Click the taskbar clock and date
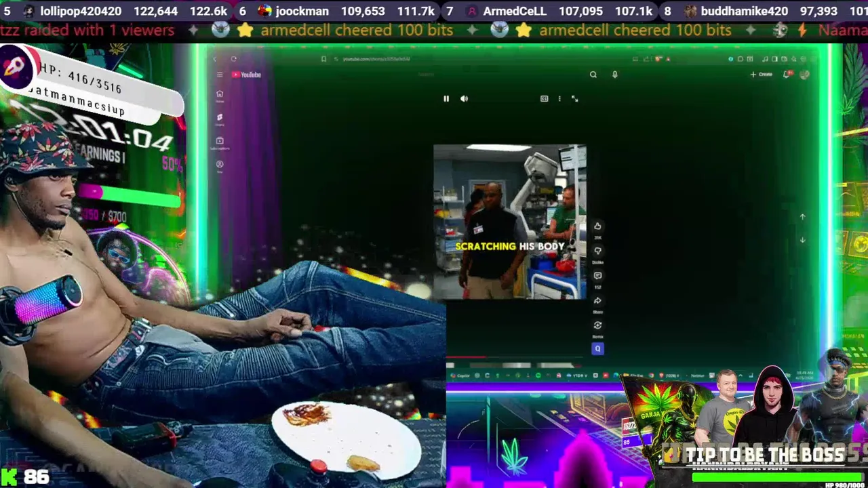 pyautogui.click(x=806, y=374)
